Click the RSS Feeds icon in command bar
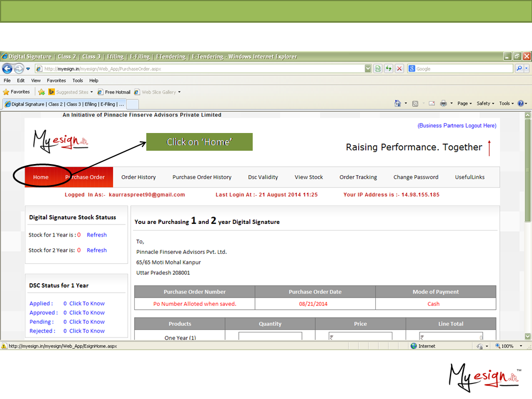Screen dimensions: 532x399 tap(415, 104)
